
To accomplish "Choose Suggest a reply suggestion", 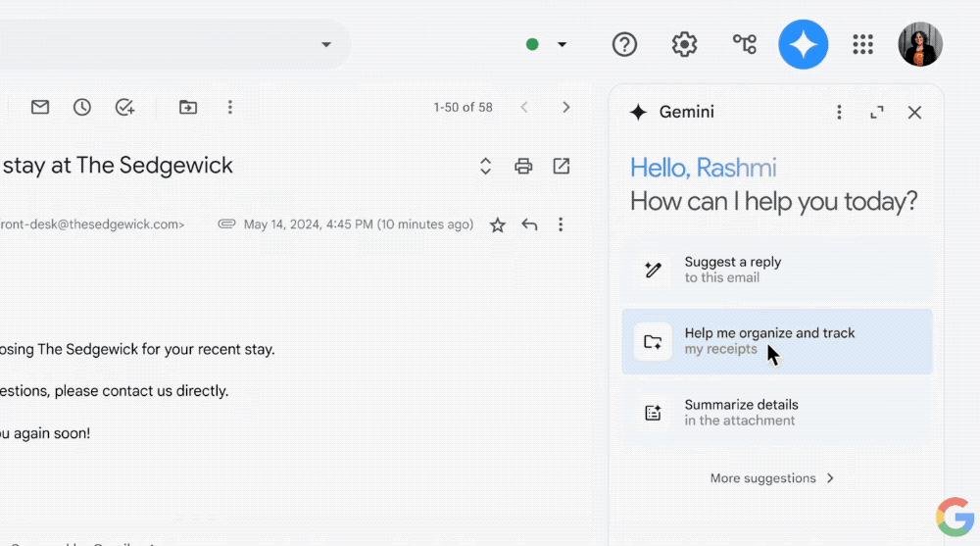I will tap(777, 270).
